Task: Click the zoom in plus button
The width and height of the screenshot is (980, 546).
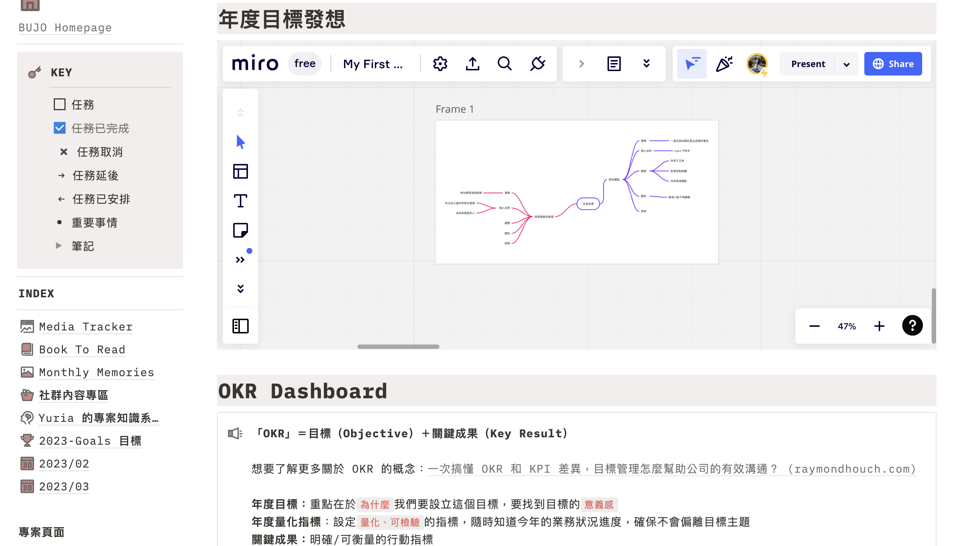Action: click(879, 326)
